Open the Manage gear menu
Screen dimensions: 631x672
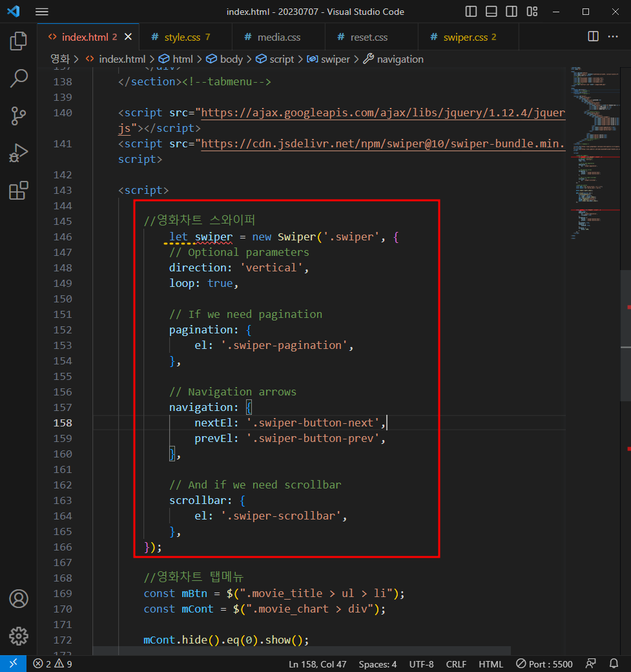(19, 636)
